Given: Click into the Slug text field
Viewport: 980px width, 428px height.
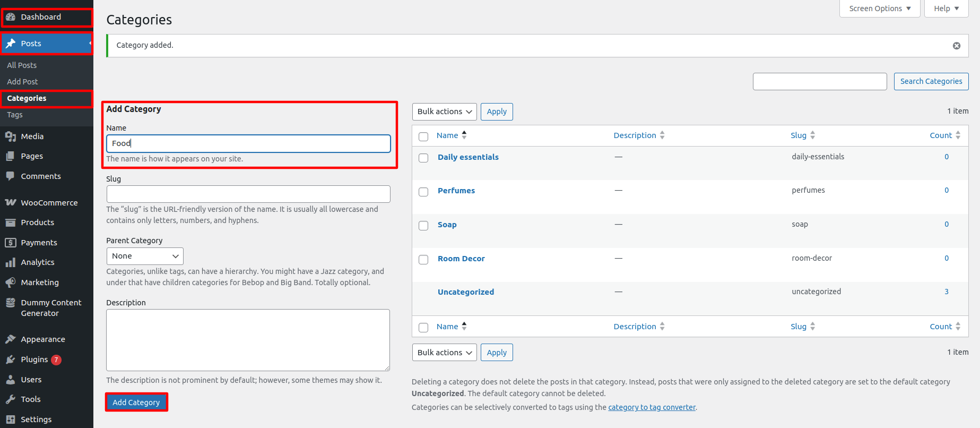Looking at the screenshot, I should tap(248, 194).
